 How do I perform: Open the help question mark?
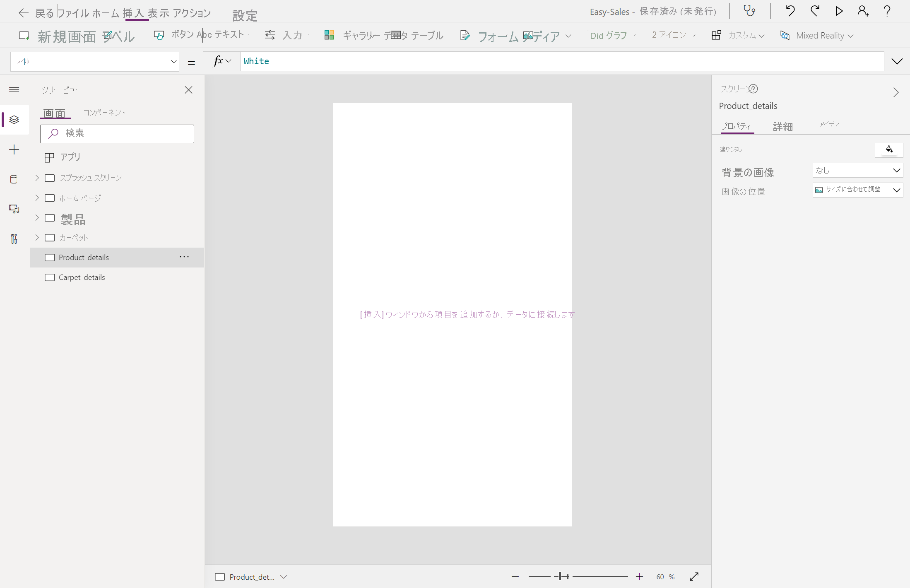(887, 11)
